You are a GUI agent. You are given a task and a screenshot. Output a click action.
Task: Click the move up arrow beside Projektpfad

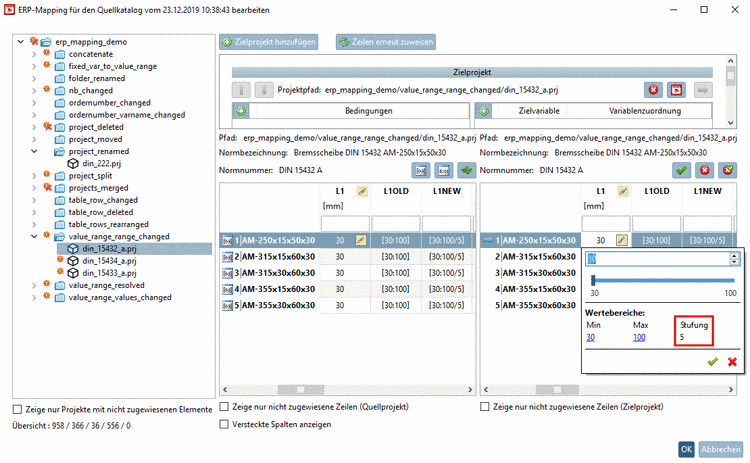(x=242, y=90)
